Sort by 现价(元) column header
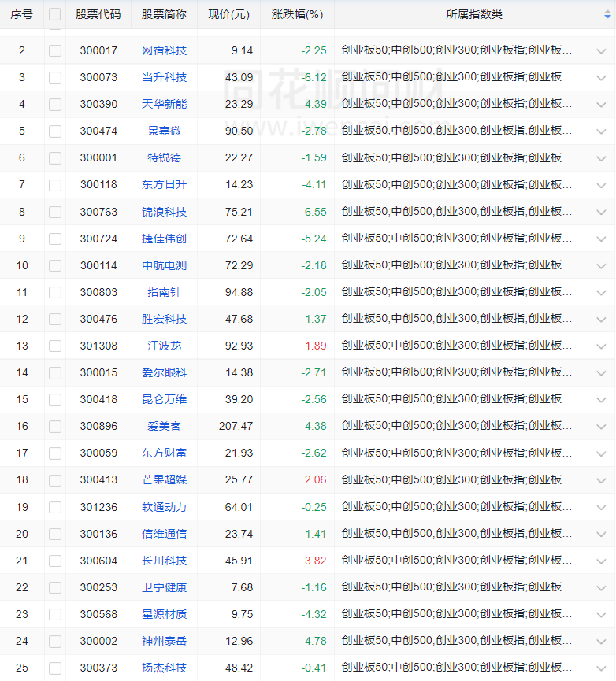Image resolution: width=616 pixels, height=681 pixels. pos(228,14)
